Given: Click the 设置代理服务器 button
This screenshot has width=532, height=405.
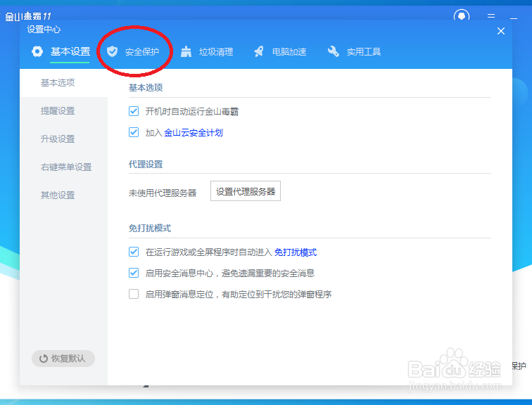Looking at the screenshot, I should coord(246,191).
